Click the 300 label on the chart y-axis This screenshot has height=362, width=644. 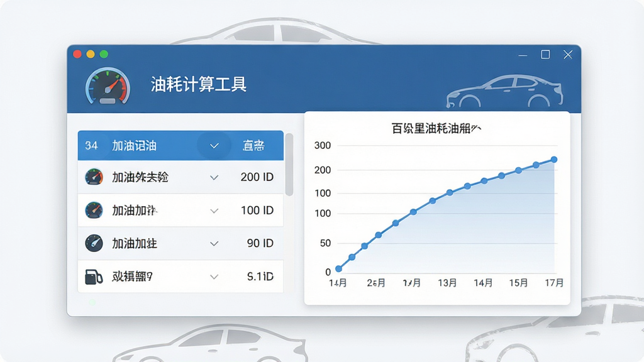pyautogui.click(x=323, y=145)
